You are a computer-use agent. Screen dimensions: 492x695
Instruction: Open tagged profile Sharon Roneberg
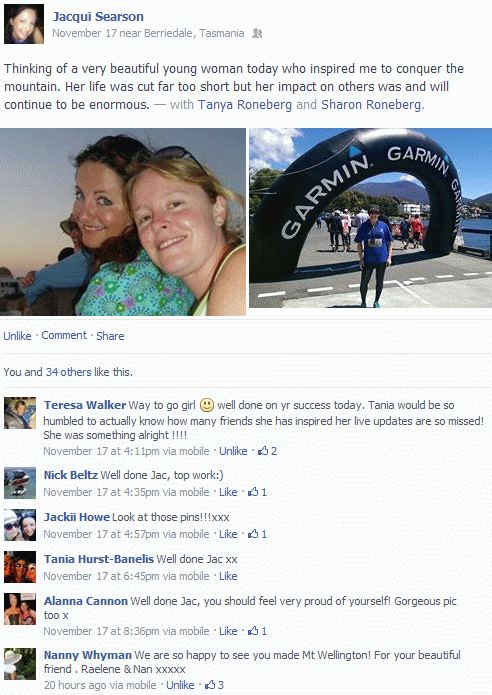tap(371, 105)
